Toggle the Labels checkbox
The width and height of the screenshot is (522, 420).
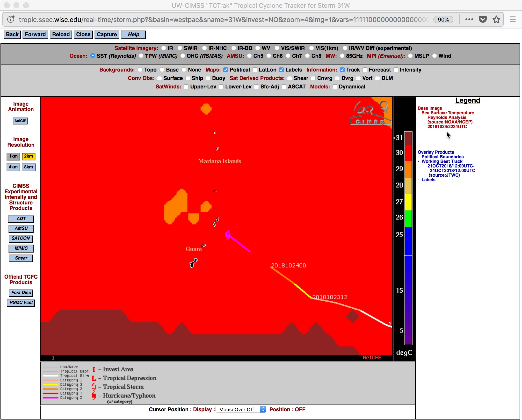(281, 70)
